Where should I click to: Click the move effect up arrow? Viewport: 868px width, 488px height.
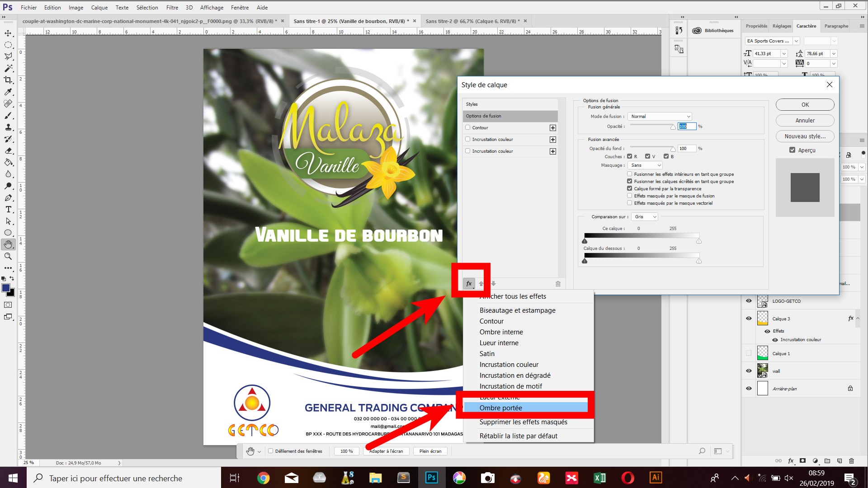[x=481, y=284]
